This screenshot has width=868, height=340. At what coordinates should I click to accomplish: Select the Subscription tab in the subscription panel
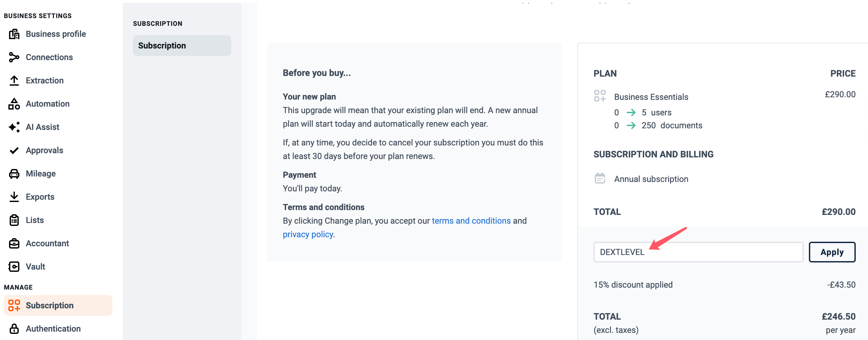pos(182,46)
